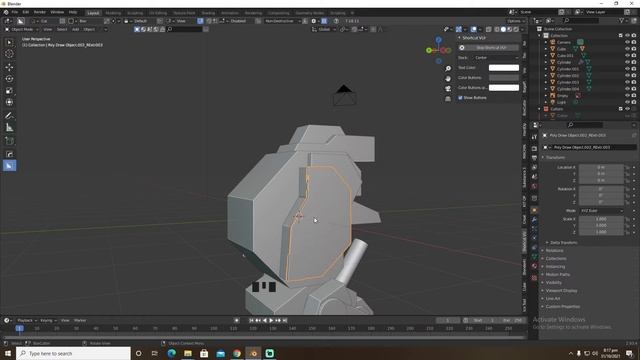The image size is (640, 360).
Task: Click the viewport zoom magnifier icon
Action: coord(448,69)
